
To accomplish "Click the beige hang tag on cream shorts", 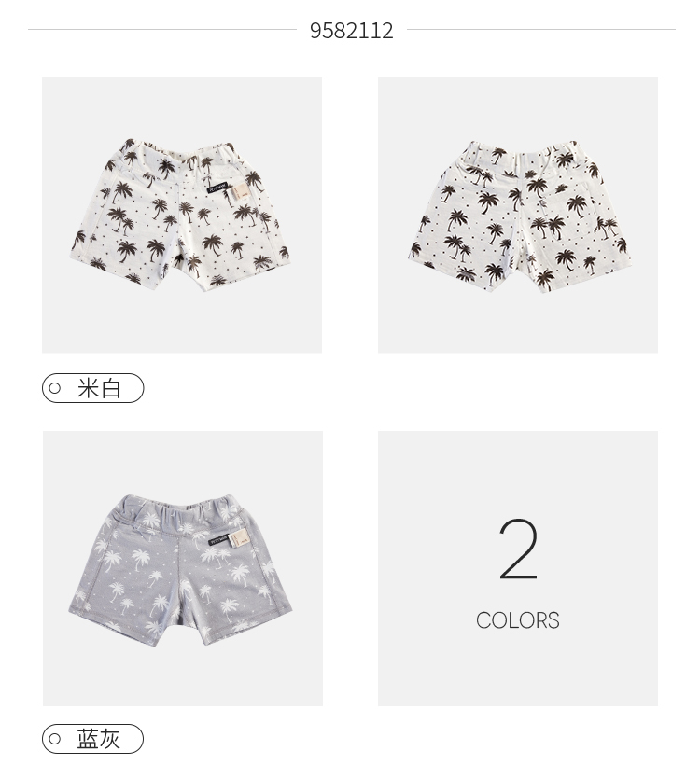I will 240,193.
